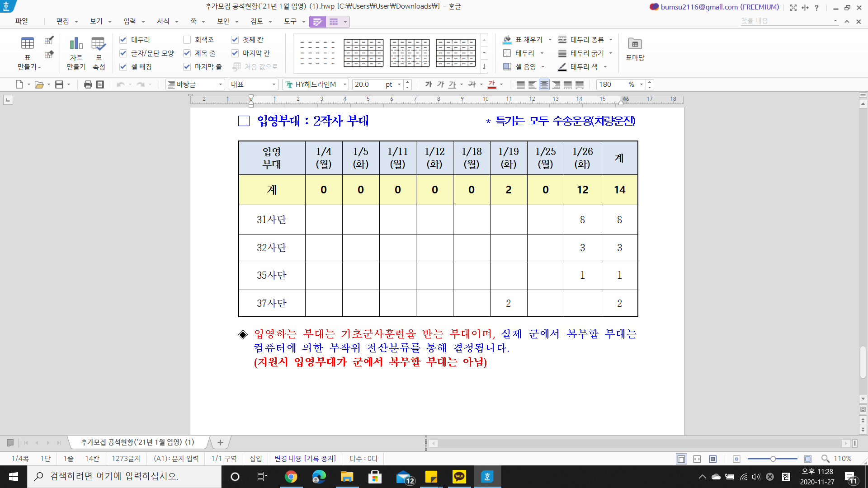Apply underline formatting icon

(x=452, y=84)
